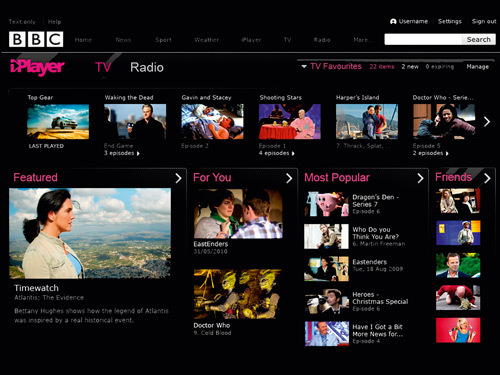
Task: Click Sign out
Action: coord(484,21)
